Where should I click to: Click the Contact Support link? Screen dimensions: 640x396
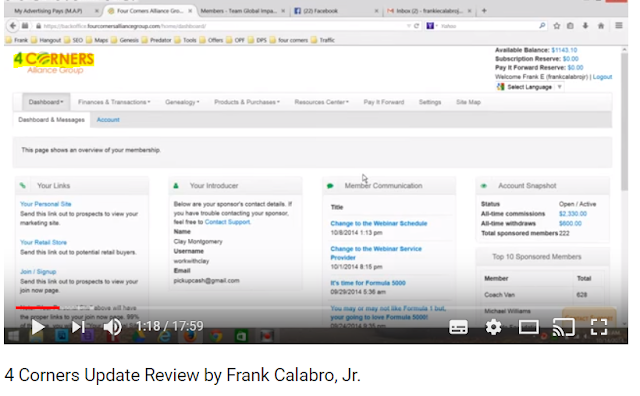click(227, 222)
